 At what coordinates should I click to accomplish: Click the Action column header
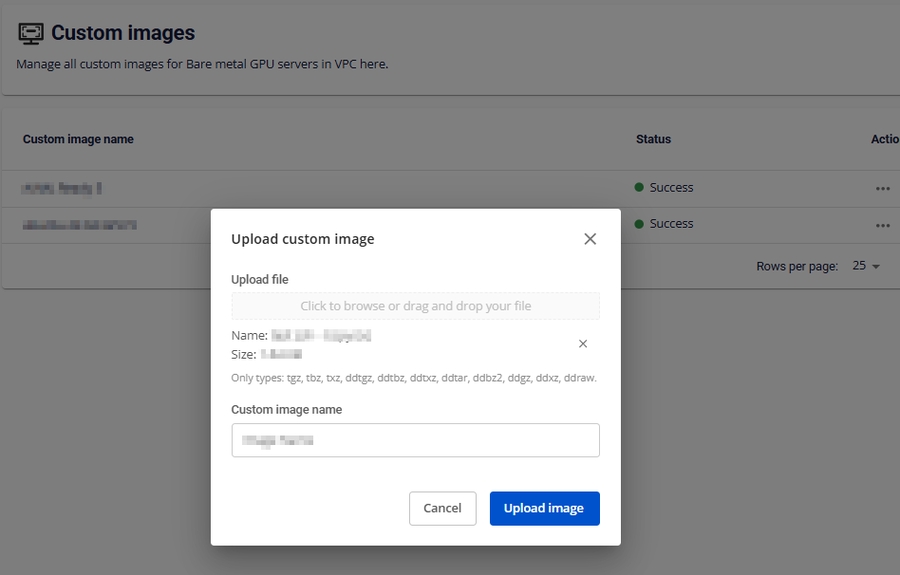tap(885, 139)
